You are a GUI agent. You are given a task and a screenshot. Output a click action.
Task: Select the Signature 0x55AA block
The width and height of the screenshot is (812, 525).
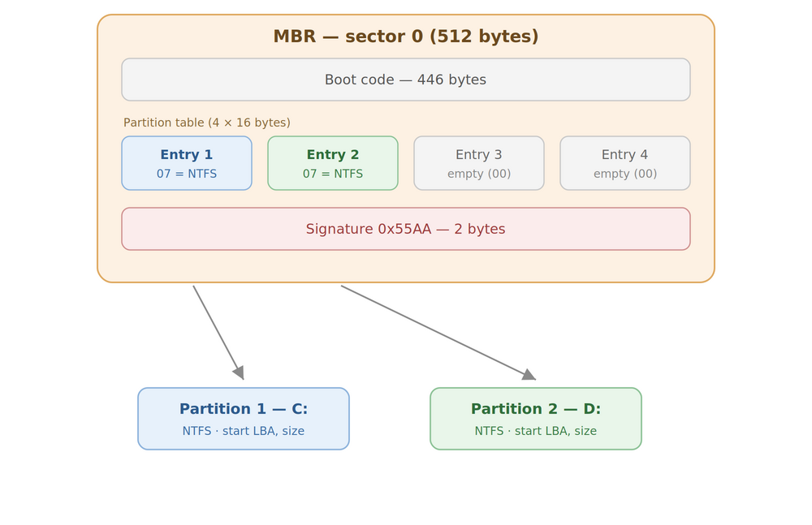tap(405, 229)
